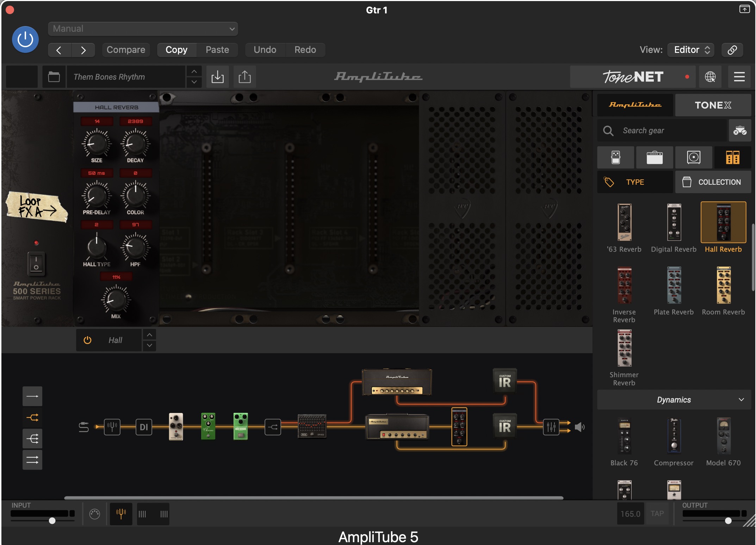Open the preset folder browser icon
This screenshot has height=545, width=756.
[x=54, y=77]
